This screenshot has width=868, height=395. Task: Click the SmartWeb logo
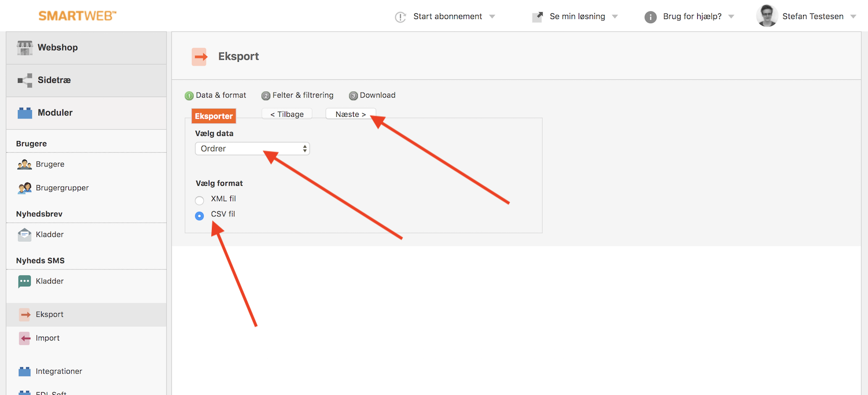pyautogui.click(x=78, y=16)
